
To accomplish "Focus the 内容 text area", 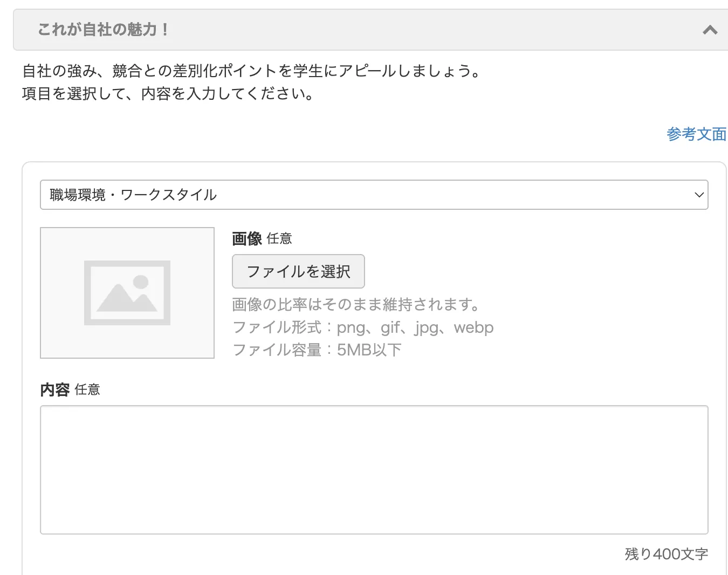I will point(374,470).
